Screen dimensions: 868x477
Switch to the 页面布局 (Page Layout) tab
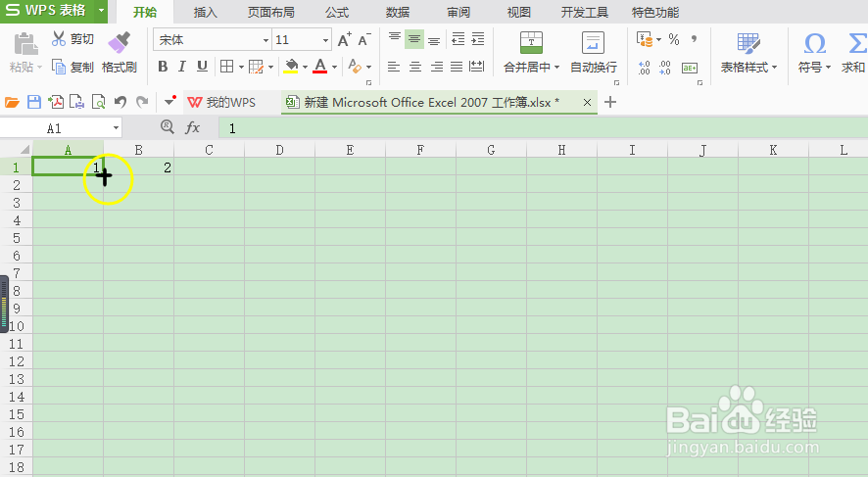(270, 12)
